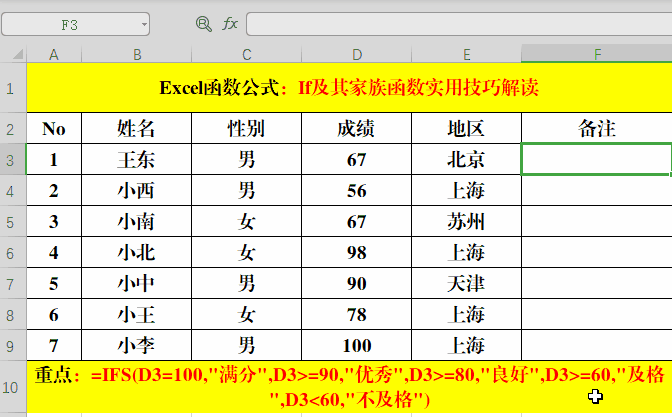Screen dimensions: 672x417
Task: Click the score cell 100
Action: (x=357, y=345)
